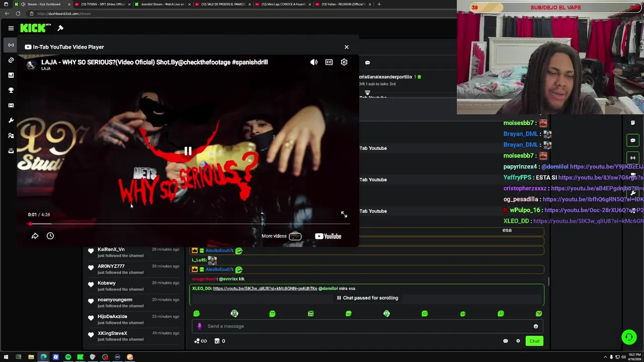
Task: Select the first green Kick emote
Action: click(196, 314)
